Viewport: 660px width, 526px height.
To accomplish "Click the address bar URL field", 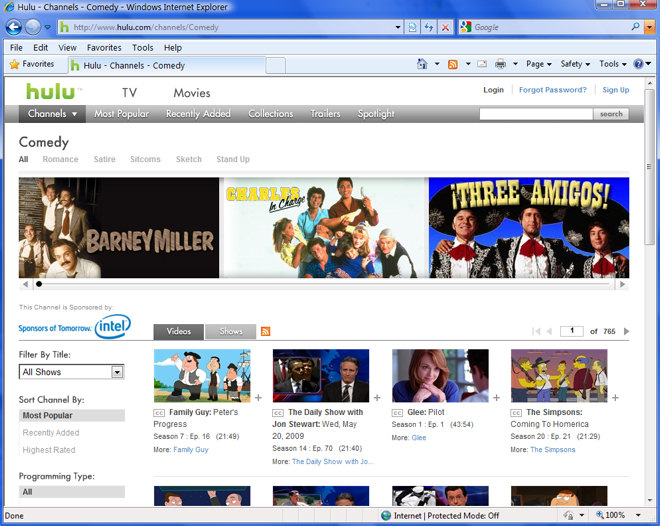I will pos(225,27).
